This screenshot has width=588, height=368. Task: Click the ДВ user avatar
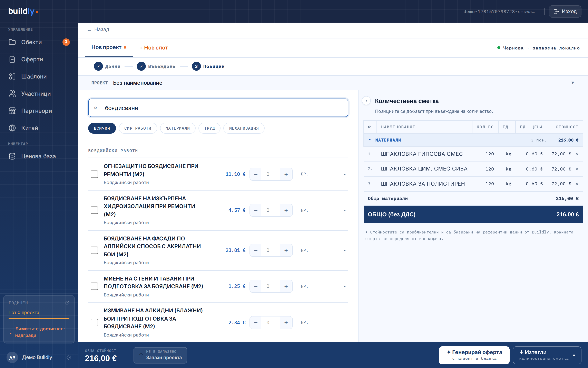pos(12,357)
